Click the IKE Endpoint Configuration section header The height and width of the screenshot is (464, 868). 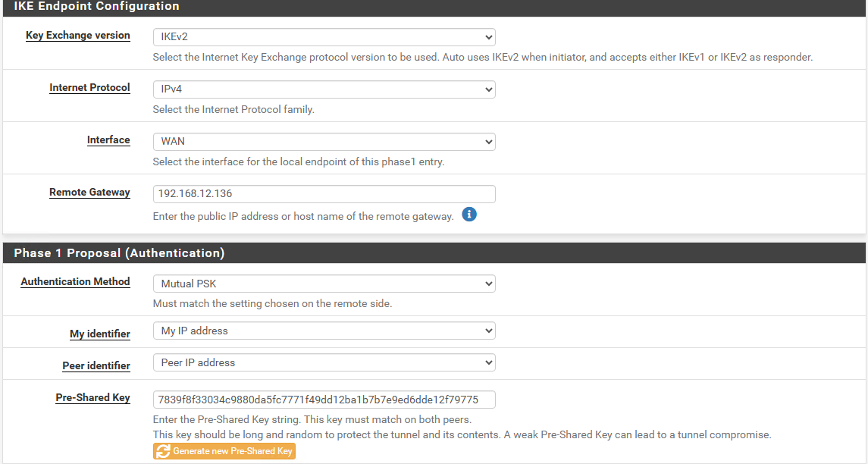(x=434, y=7)
